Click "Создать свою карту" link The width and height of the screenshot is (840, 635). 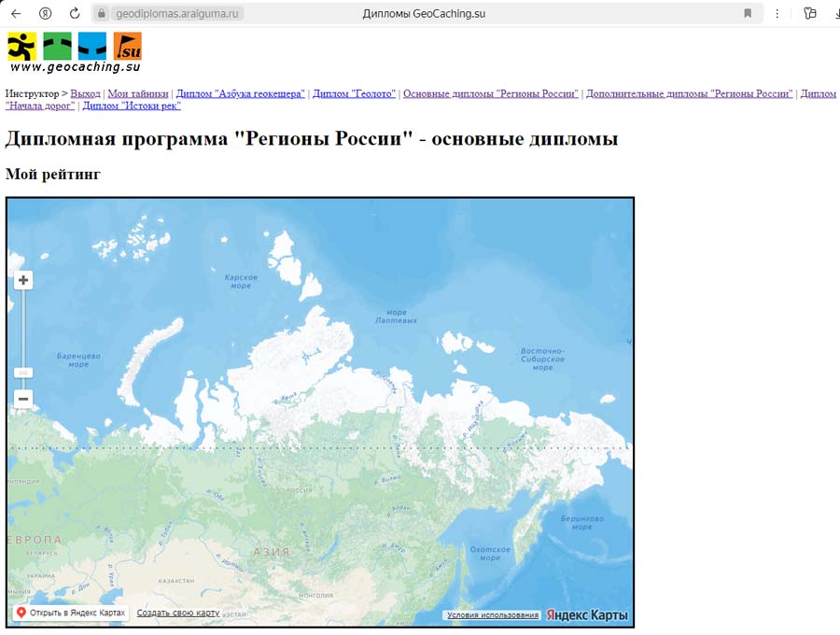click(x=178, y=613)
